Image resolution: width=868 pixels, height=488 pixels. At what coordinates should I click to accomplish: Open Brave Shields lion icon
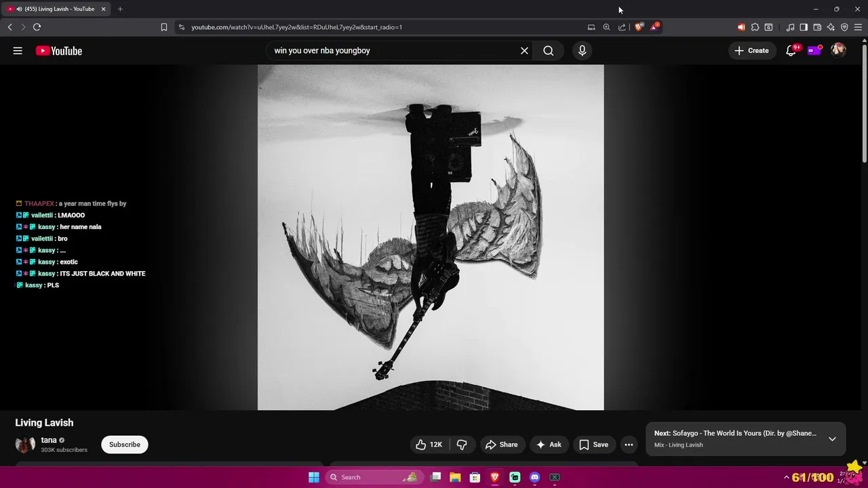coord(639,27)
